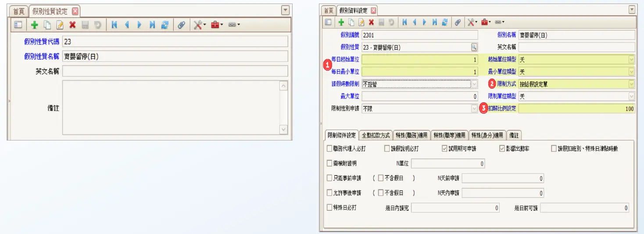Click refresh icon in 假別性質設定 toolbar
Viewport: 644px width, 234px height.
click(x=165, y=25)
